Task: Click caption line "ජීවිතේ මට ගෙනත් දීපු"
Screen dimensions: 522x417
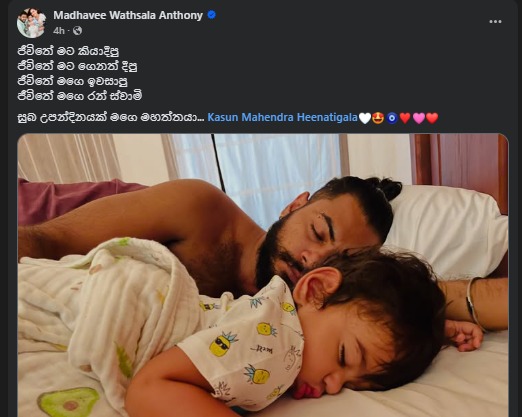Action: 77,66
